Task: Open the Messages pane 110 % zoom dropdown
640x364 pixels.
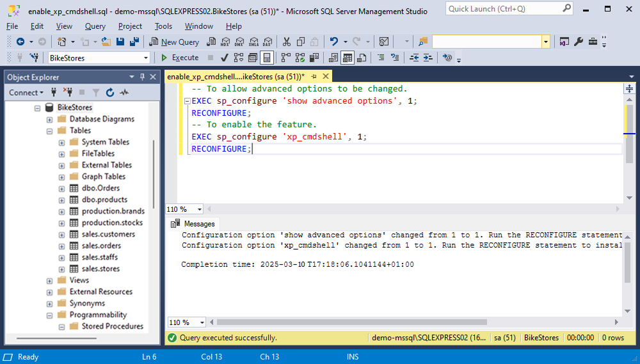Action: 202,322
